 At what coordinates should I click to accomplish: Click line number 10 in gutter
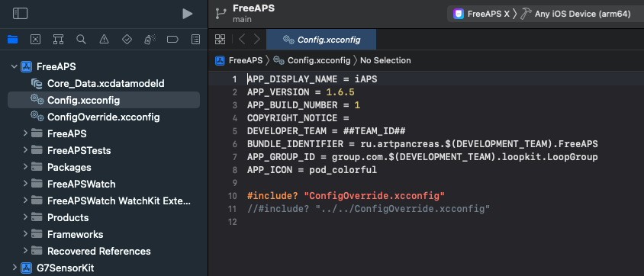pos(233,196)
